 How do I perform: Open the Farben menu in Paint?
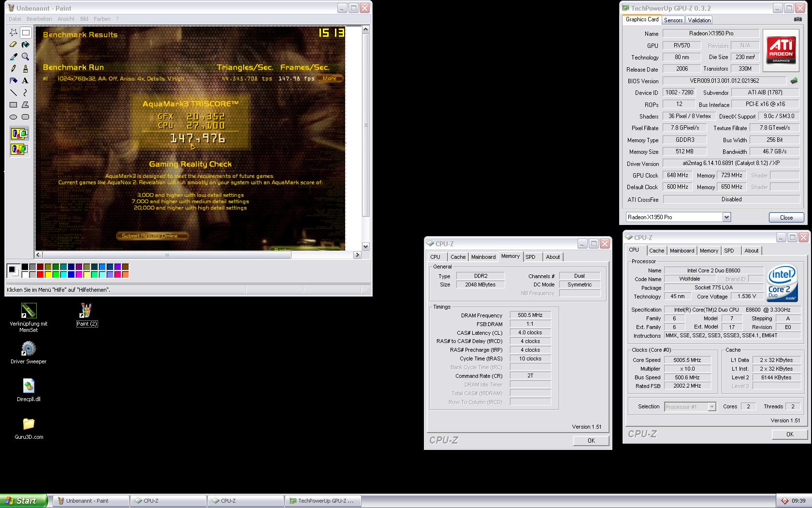click(102, 19)
